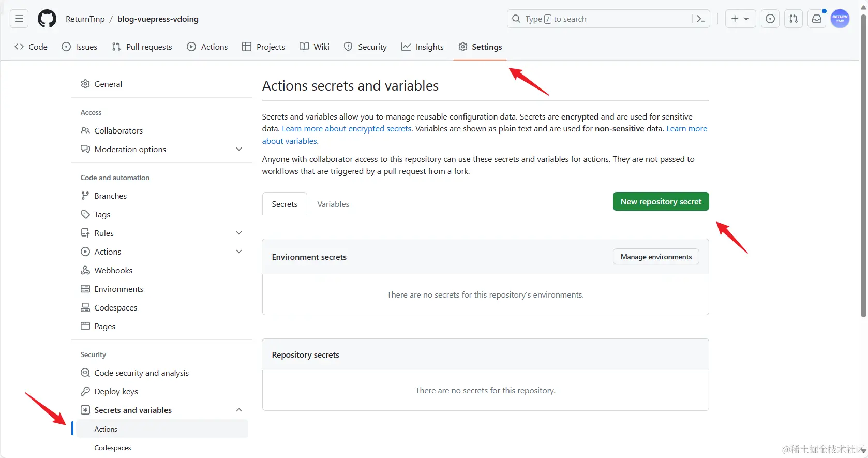The width and height of the screenshot is (868, 458).
Task: Open General settings in sidebar
Action: point(162,84)
